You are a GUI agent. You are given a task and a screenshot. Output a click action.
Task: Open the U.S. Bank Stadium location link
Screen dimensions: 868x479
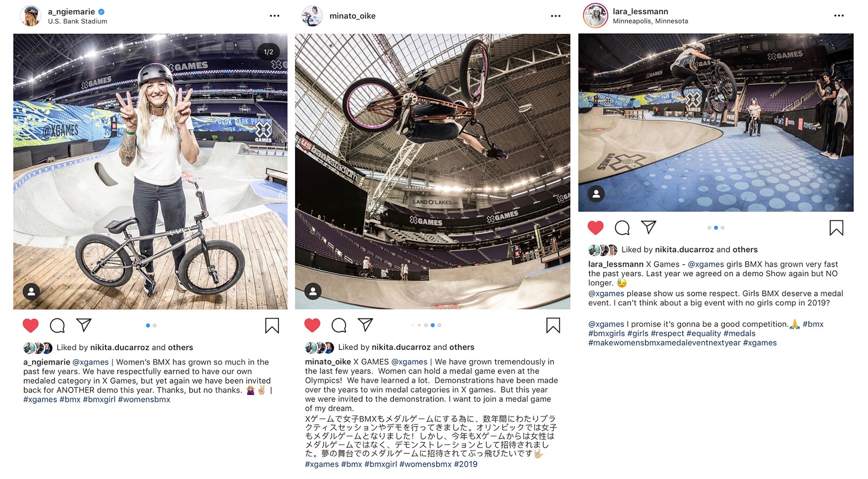click(x=78, y=21)
